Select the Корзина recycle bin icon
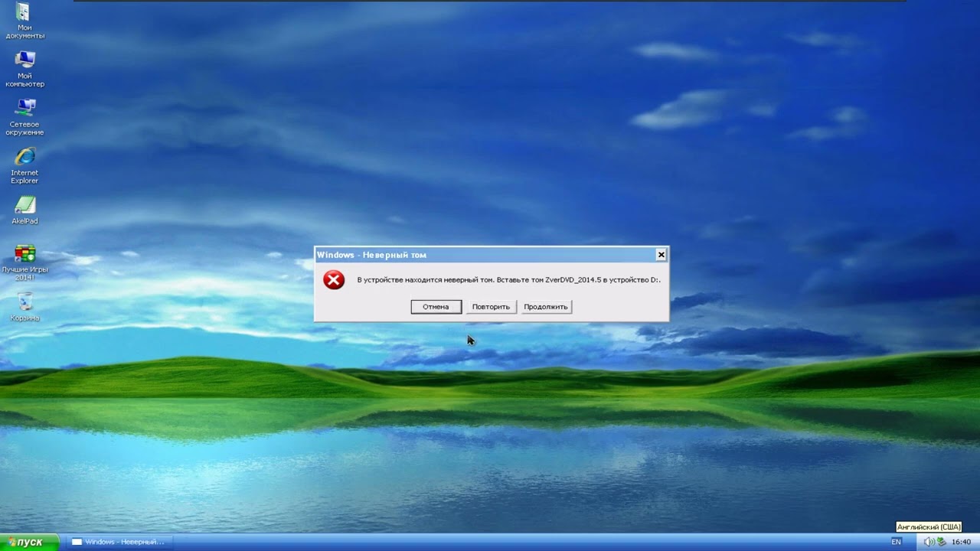 pos(24,307)
